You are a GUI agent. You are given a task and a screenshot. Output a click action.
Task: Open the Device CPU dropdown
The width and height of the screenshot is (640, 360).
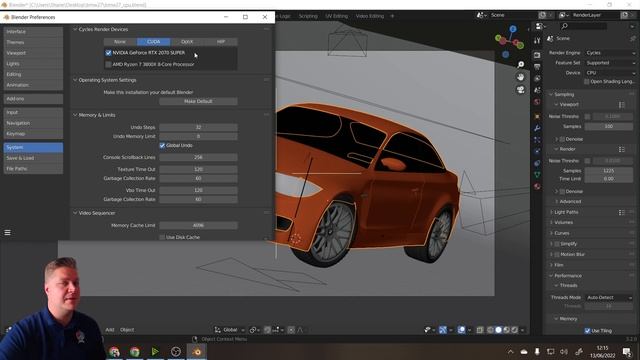(610, 73)
